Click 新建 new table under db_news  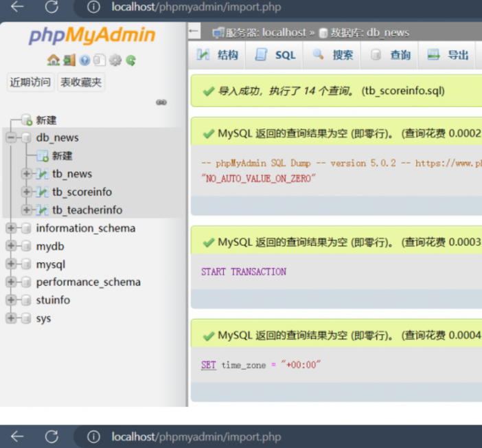pos(62,156)
